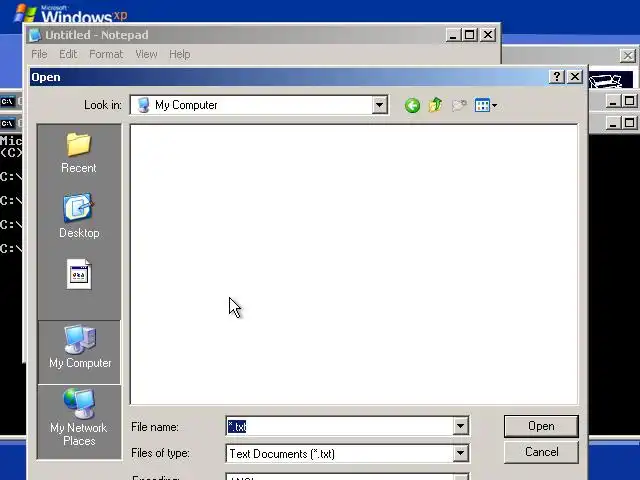Viewport: 640px width, 480px height.
Task: Open Notepad View menu
Action: (146, 54)
